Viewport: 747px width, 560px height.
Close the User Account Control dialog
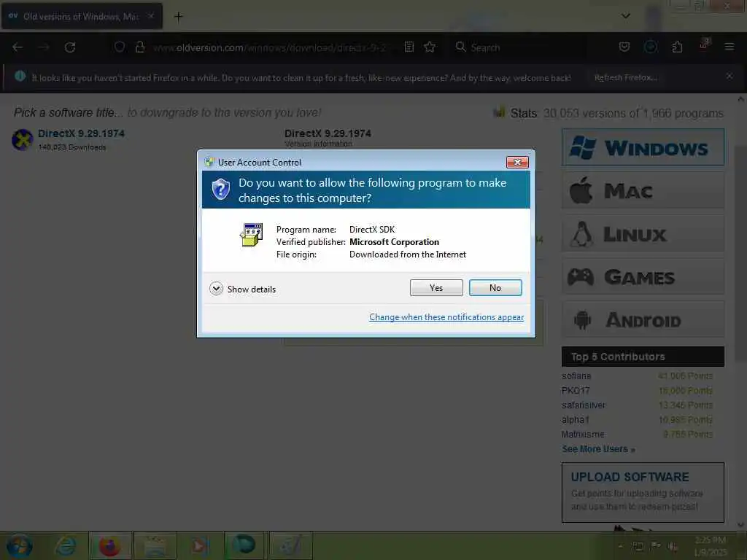(517, 163)
